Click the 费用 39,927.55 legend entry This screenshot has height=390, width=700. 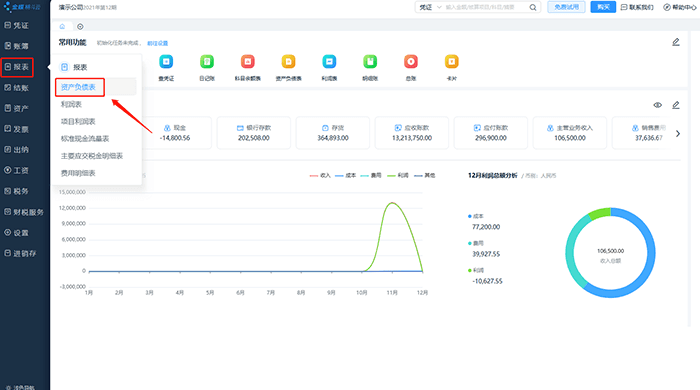[x=484, y=249]
